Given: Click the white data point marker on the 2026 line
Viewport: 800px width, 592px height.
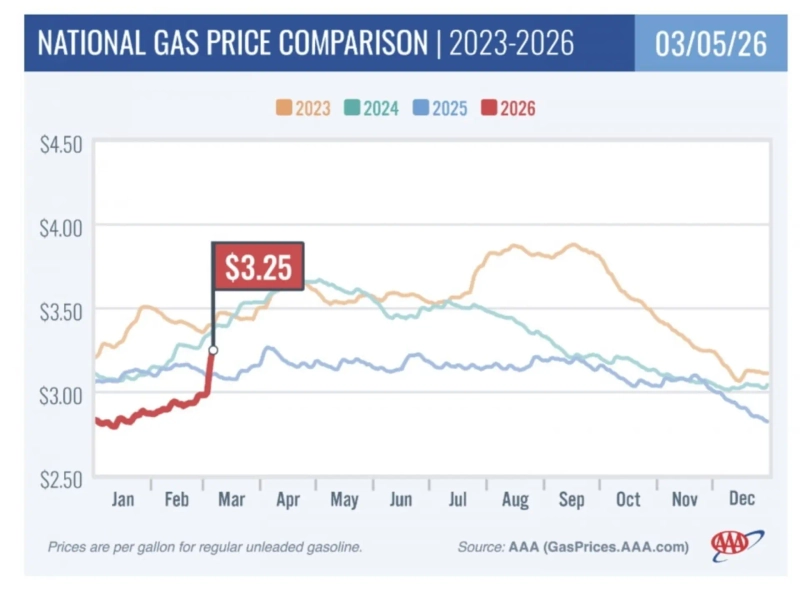Looking at the screenshot, I should tap(213, 350).
